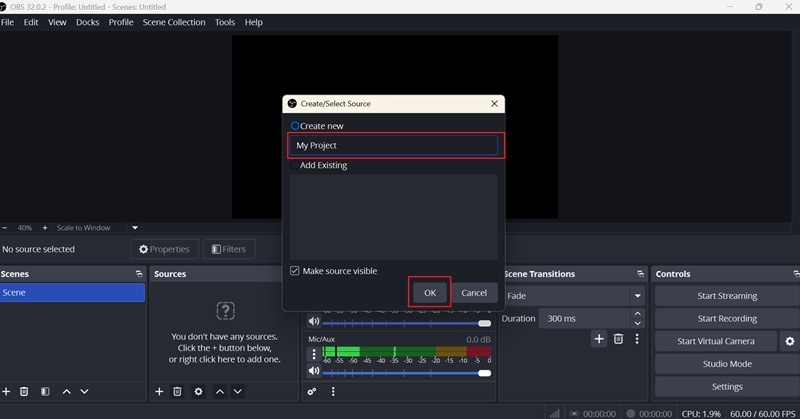Select the Add Existing radio button

click(x=295, y=165)
